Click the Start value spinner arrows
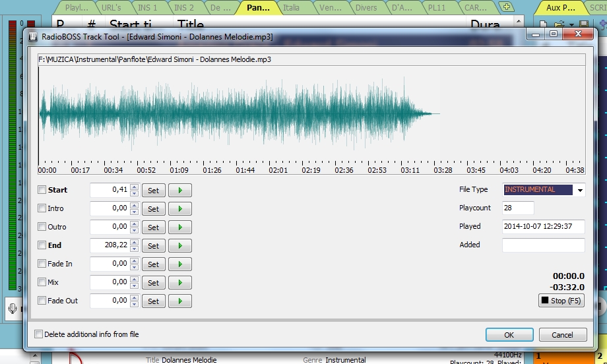607x364 pixels. [135, 190]
